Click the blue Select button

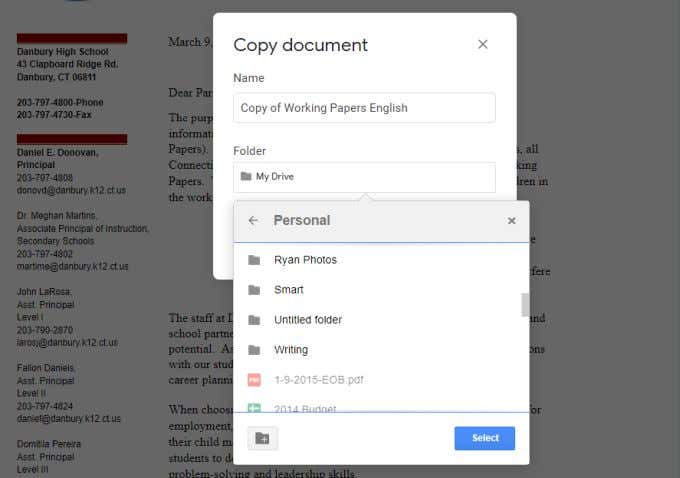click(485, 438)
